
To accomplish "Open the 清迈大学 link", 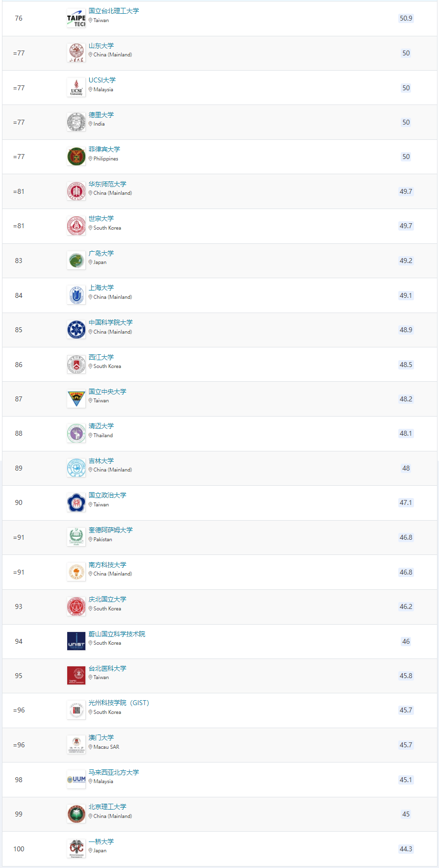I will (x=101, y=426).
